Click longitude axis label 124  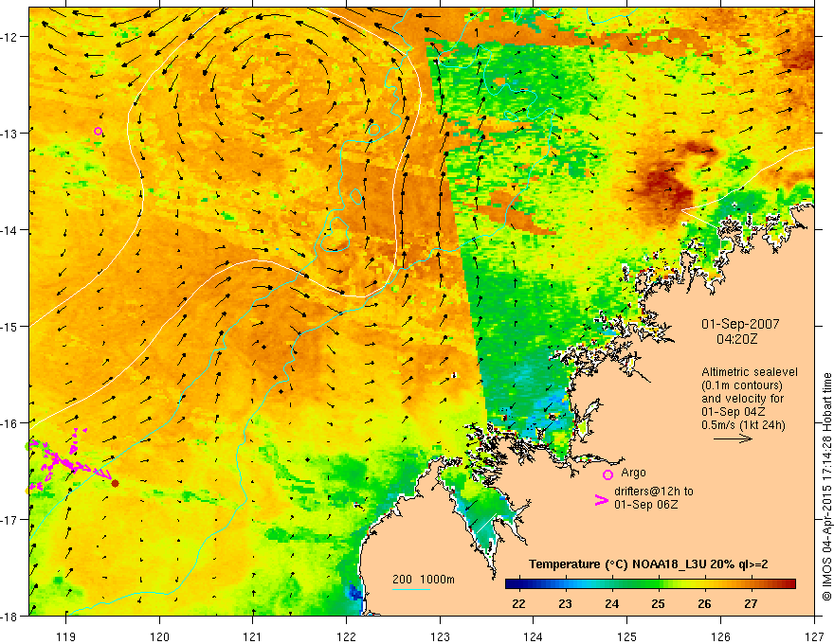534,636
